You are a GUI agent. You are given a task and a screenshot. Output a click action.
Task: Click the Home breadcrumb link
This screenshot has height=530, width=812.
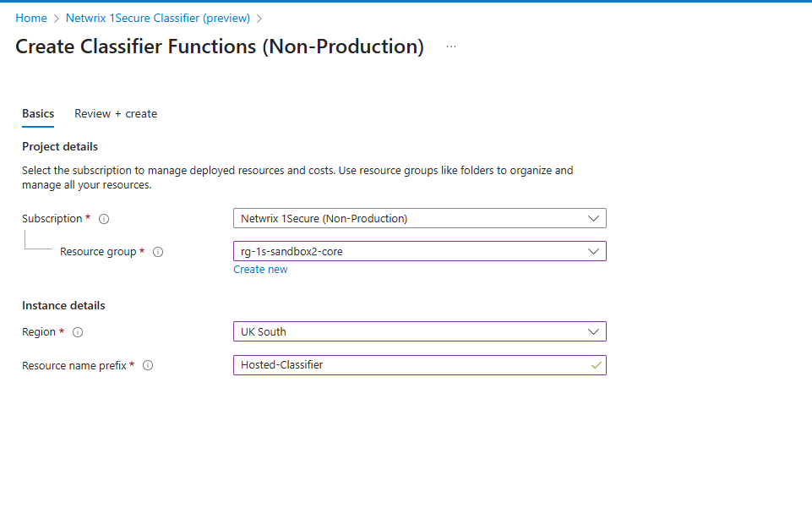[31, 18]
